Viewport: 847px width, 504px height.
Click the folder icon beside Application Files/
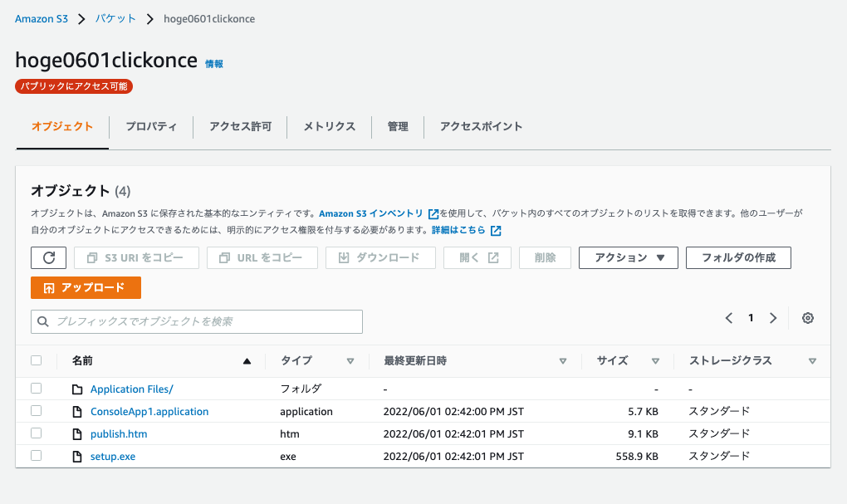[77, 389]
